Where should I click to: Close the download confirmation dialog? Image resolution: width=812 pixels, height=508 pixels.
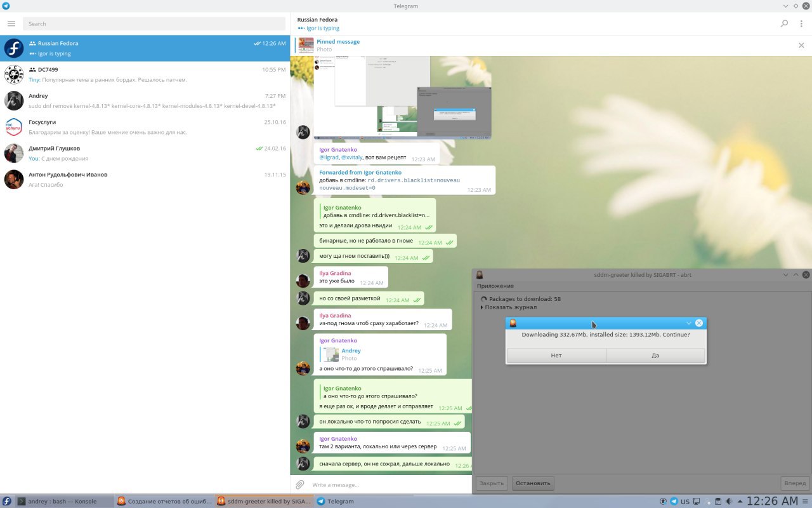(x=699, y=323)
